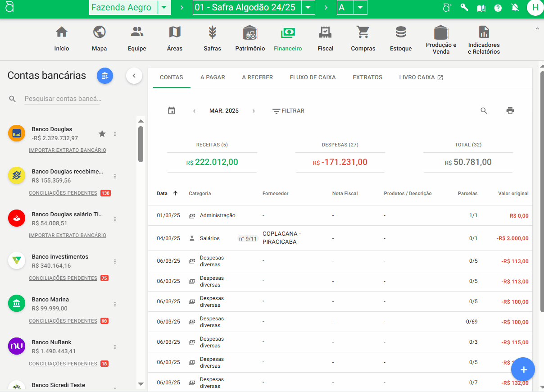The width and height of the screenshot is (544, 392).
Task: Print the accounts list
Action: click(x=510, y=111)
